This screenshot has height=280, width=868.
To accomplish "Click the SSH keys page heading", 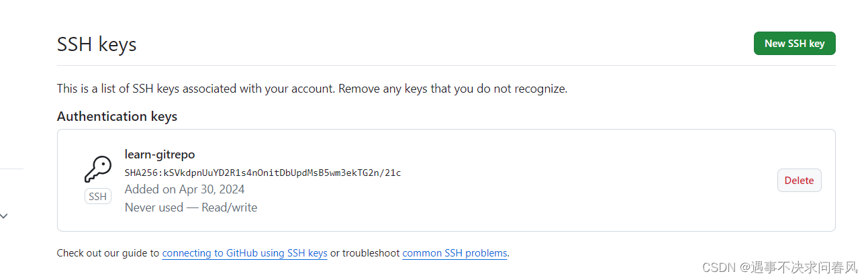I will point(97,44).
